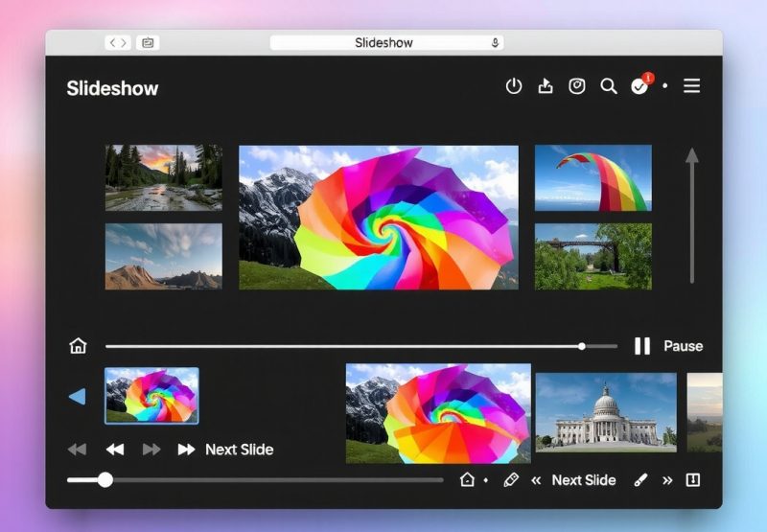Click the vertical scrollbar with up arrow

tap(691, 216)
